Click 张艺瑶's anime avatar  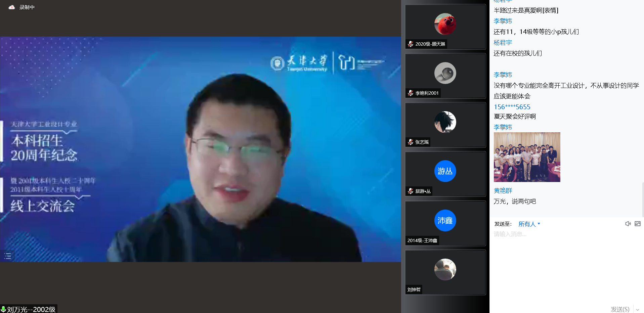tap(445, 122)
